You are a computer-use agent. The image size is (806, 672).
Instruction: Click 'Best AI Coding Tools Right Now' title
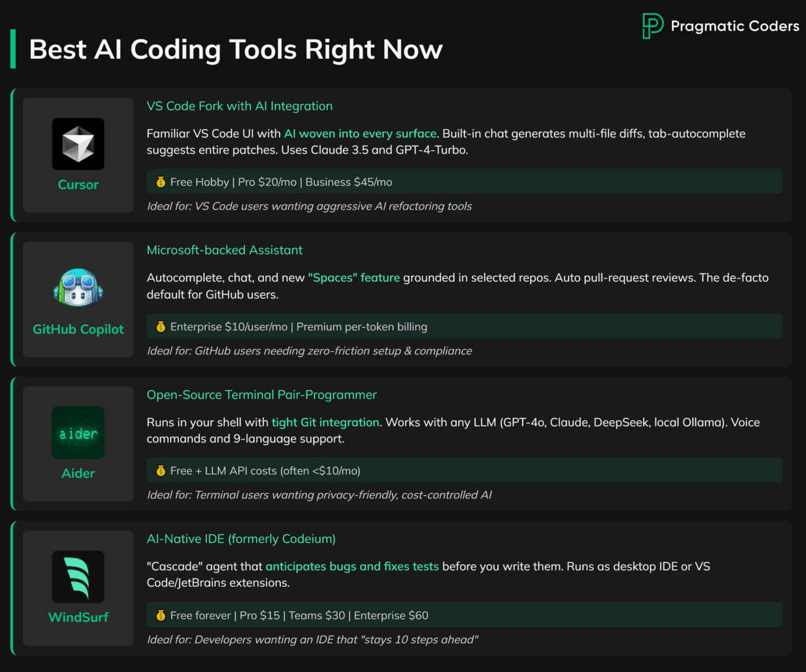(x=236, y=49)
